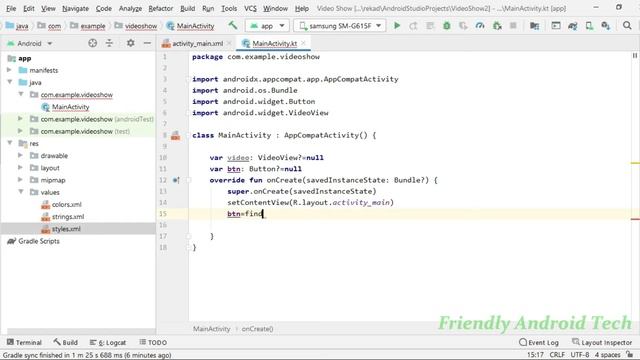Image resolution: width=640 pixels, height=360 pixels.
Task: Expand com.example.videoshow (androidTest) package
Action: coord(20,119)
